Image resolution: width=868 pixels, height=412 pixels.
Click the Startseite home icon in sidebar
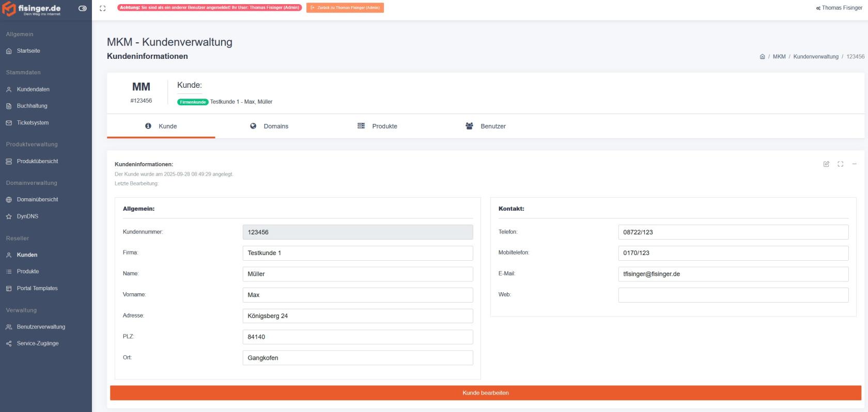9,51
